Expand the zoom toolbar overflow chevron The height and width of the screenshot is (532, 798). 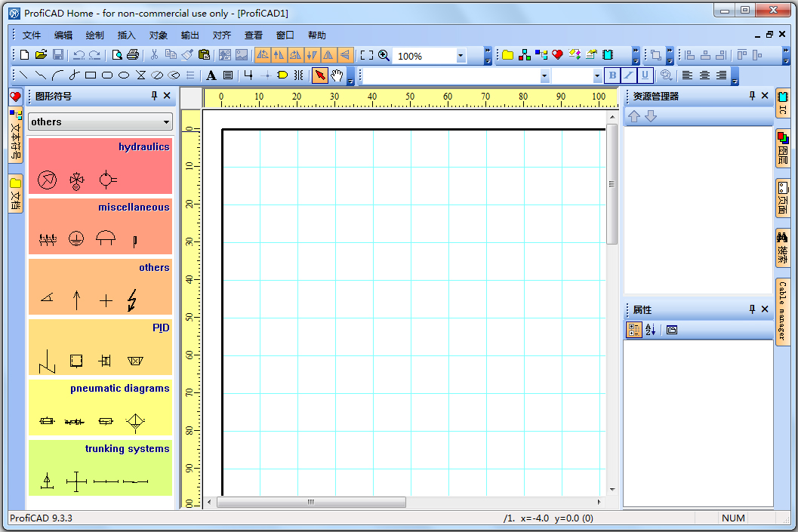coord(488,55)
